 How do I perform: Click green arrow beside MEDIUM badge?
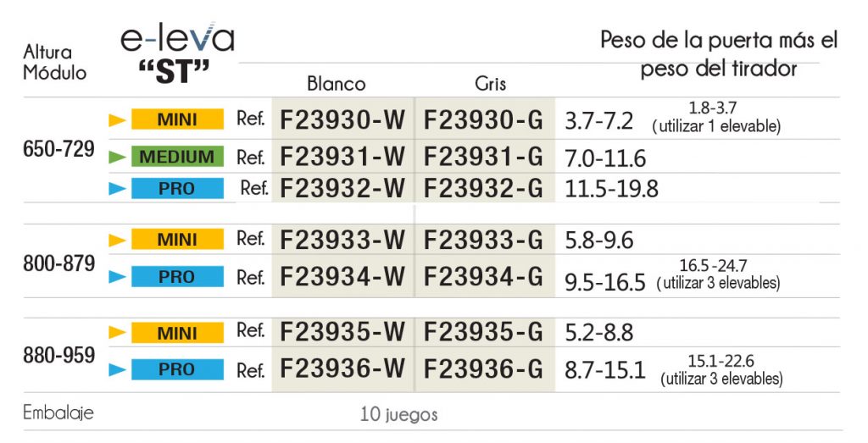coord(117,157)
